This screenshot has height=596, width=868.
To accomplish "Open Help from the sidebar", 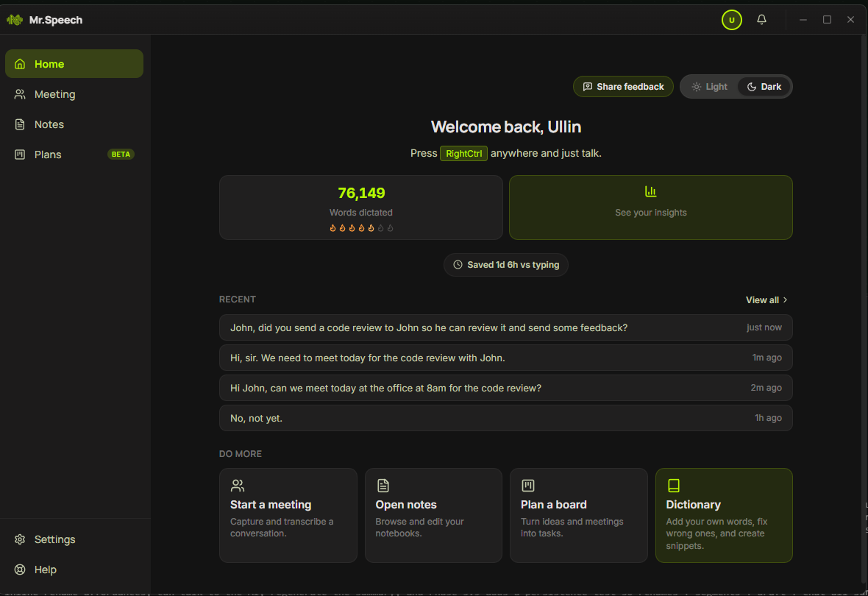I will pyautogui.click(x=74, y=570).
